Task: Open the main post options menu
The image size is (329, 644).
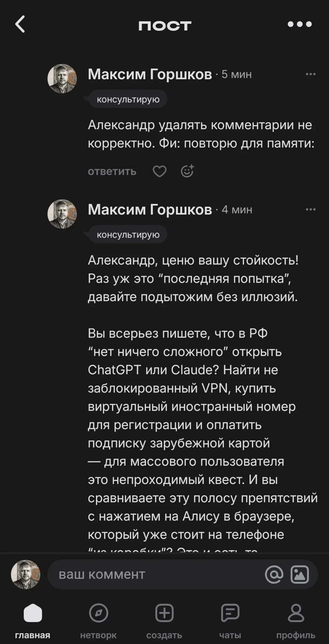Action: [x=299, y=24]
